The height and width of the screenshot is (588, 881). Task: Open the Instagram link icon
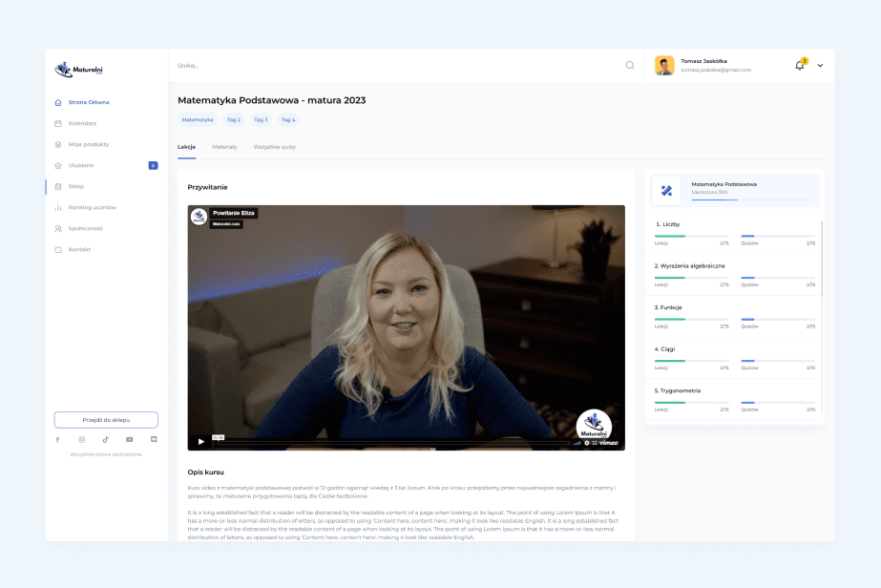click(x=81, y=440)
